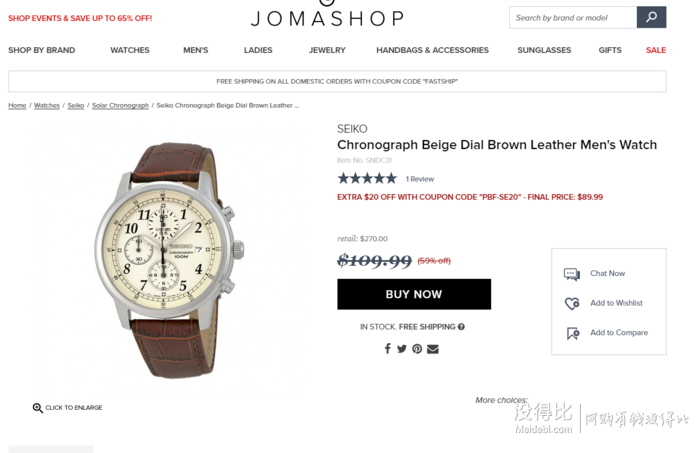Viewport: 700px width, 453px height.
Task: Go to the Sale section
Action: pyautogui.click(x=656, y=50)
